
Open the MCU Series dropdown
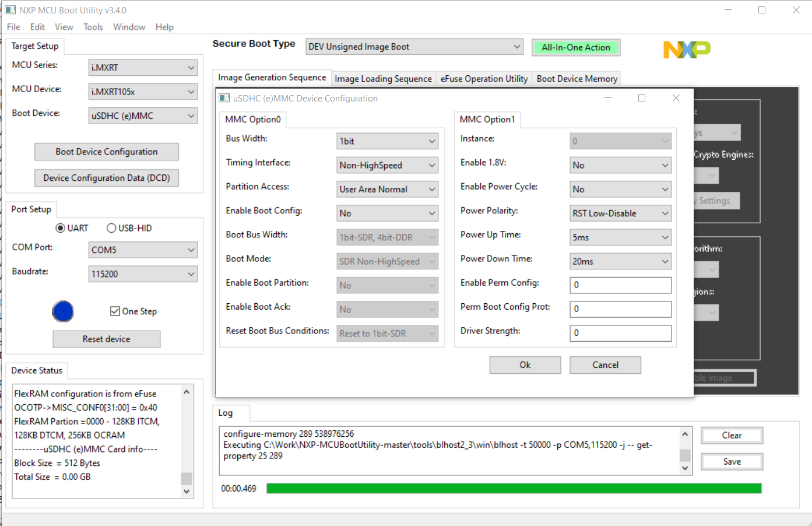[x=143, y=68]
